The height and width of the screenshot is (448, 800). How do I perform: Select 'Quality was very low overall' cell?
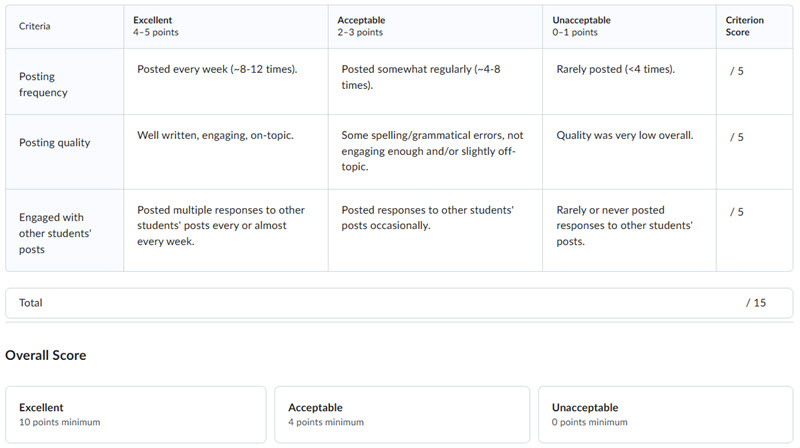pos(629,150)
